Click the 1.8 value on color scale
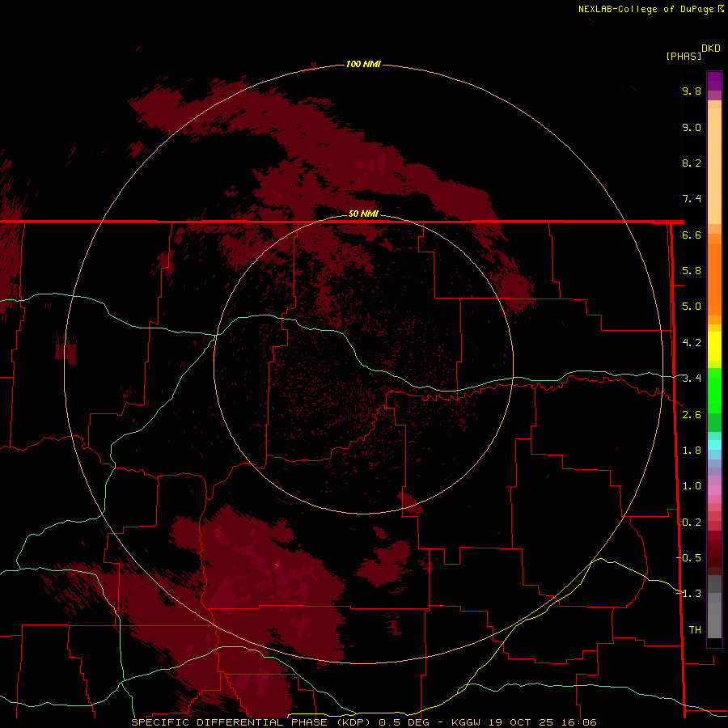 (x=692, y=451)
